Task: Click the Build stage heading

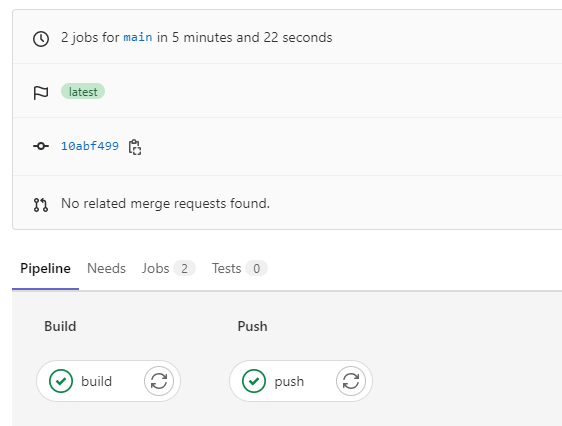Action: click(60, 326)
